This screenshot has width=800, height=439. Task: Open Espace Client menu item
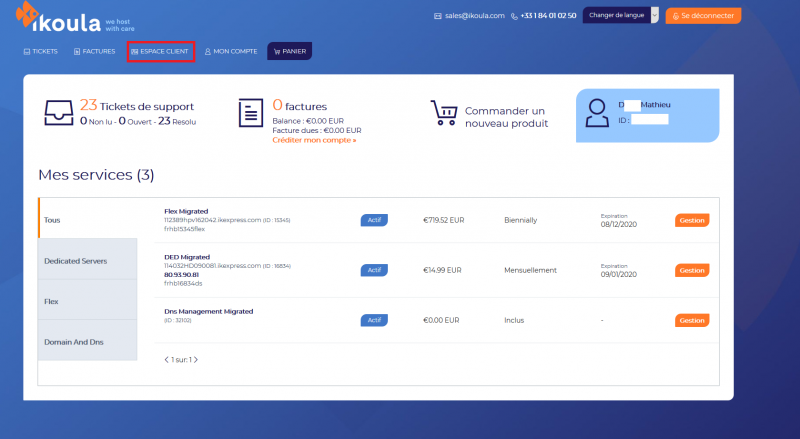point(161,52)
